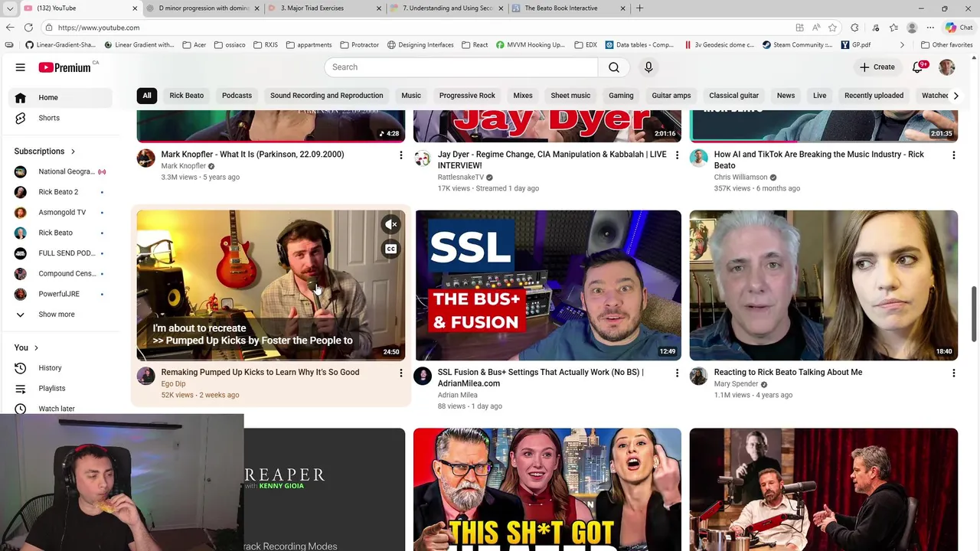Click the Create button

coord(877,67)
